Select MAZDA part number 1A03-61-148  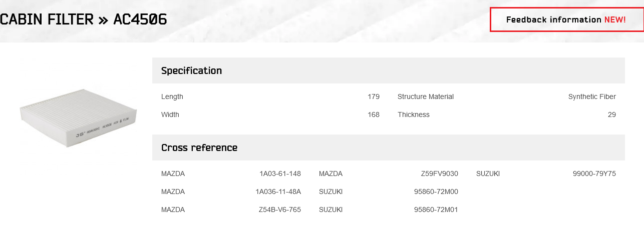[280, 174]
